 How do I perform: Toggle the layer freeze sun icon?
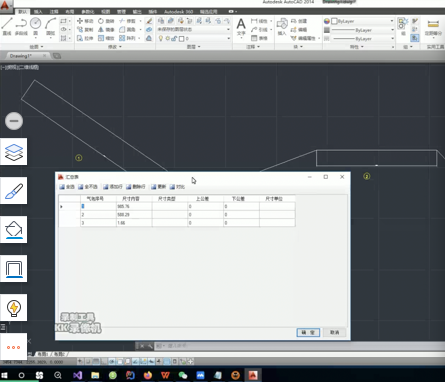(x=167, y=39)
